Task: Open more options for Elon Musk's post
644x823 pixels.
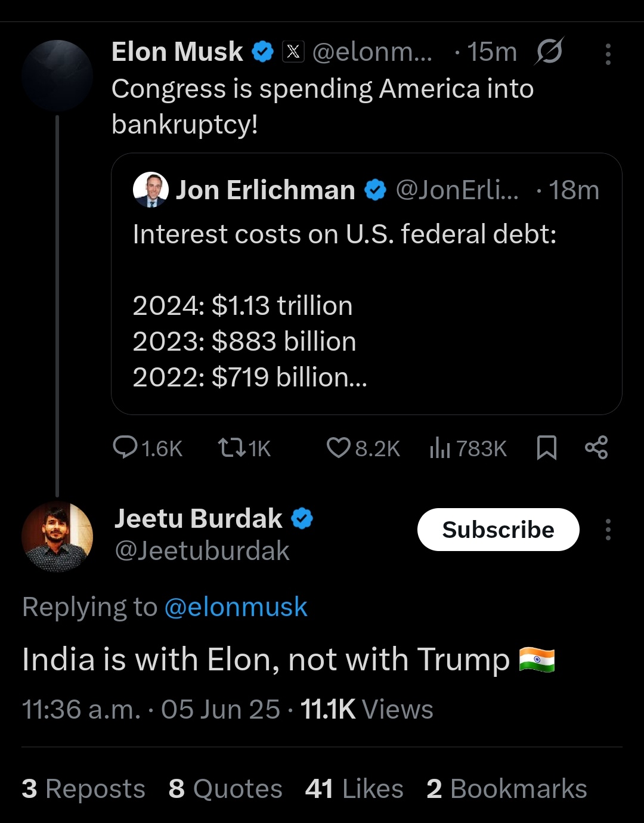Action: click(x=608, y=54)
